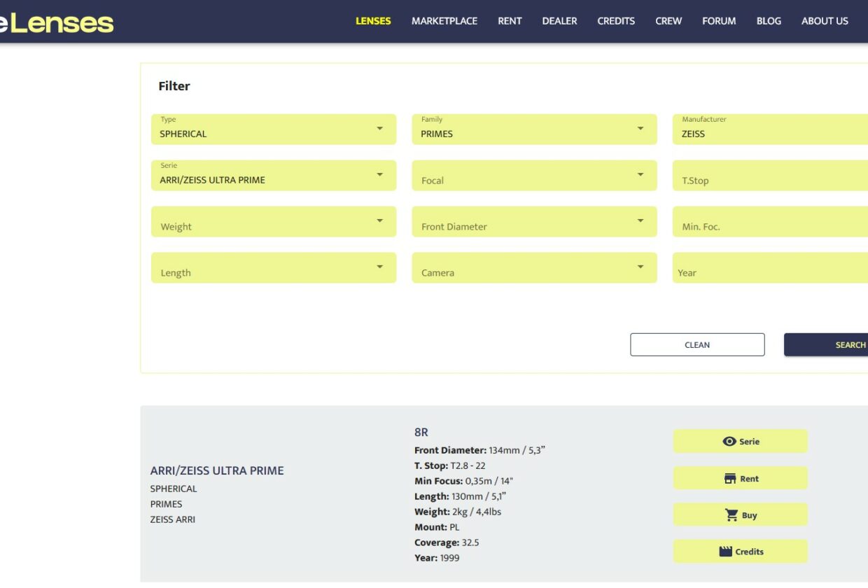The image size is (868, 588).
Task: Click the clapperboard icon on Credits button
Action: 726,552
